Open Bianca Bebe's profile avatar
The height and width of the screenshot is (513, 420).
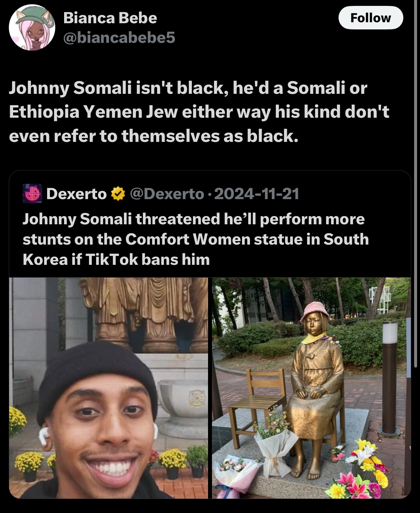[x=32, y=27]
